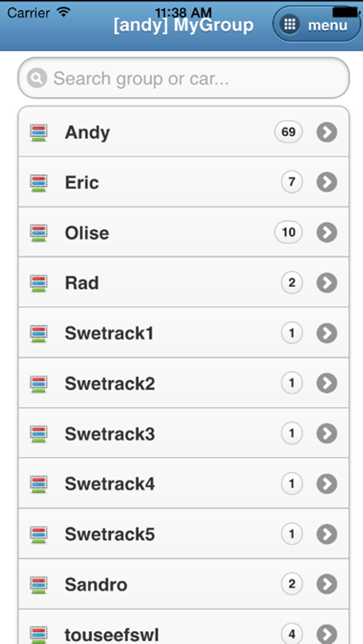Viewport: 363px width, 644px height.
Task: Click the group icon beside Andy
Action: pos(39,133)
